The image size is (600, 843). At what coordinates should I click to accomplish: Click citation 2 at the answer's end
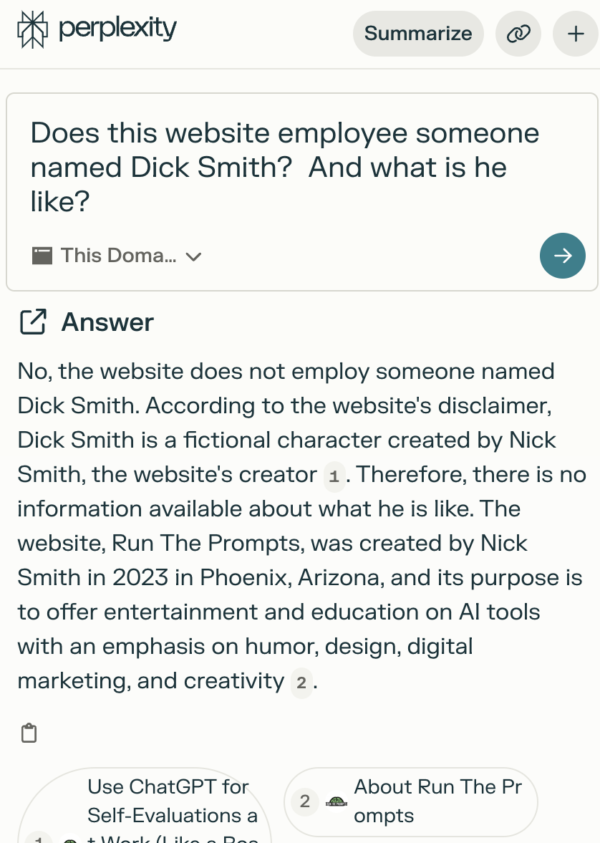301,683
